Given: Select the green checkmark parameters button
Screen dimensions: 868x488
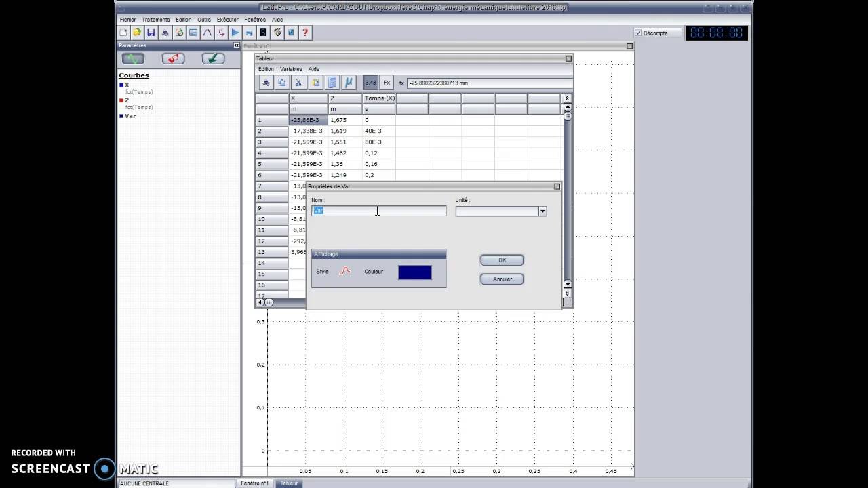Looking at the screenshot, I should pyautogui.click(x=213, y=59).
